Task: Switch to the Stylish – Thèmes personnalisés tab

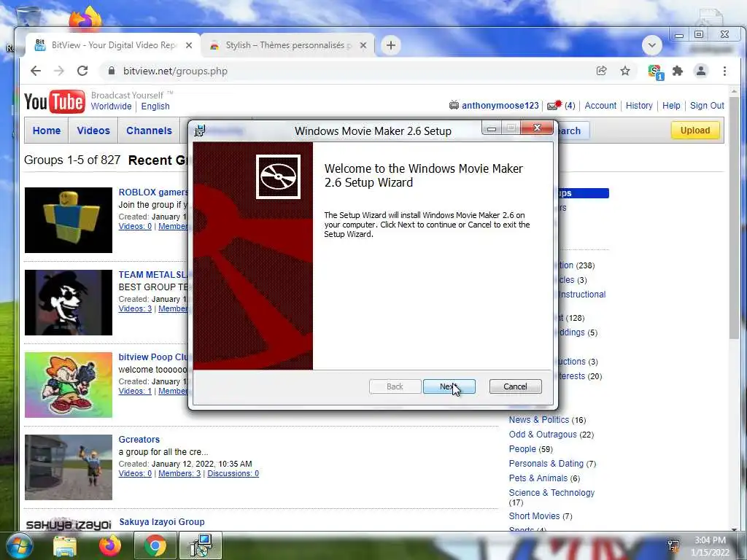Action: (x=288, y=45)
